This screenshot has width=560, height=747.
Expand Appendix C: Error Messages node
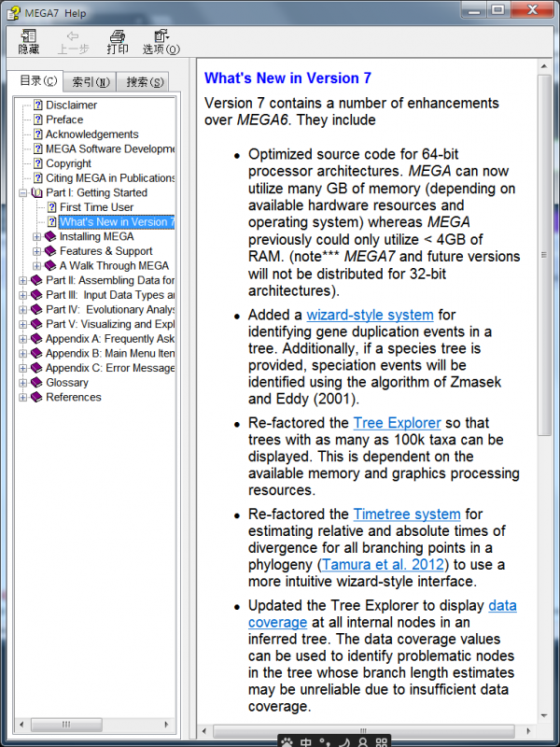22,368
